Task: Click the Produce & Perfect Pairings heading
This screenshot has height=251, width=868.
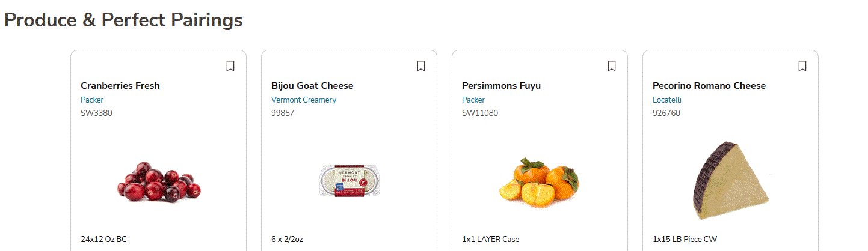Action: [123, 20]
